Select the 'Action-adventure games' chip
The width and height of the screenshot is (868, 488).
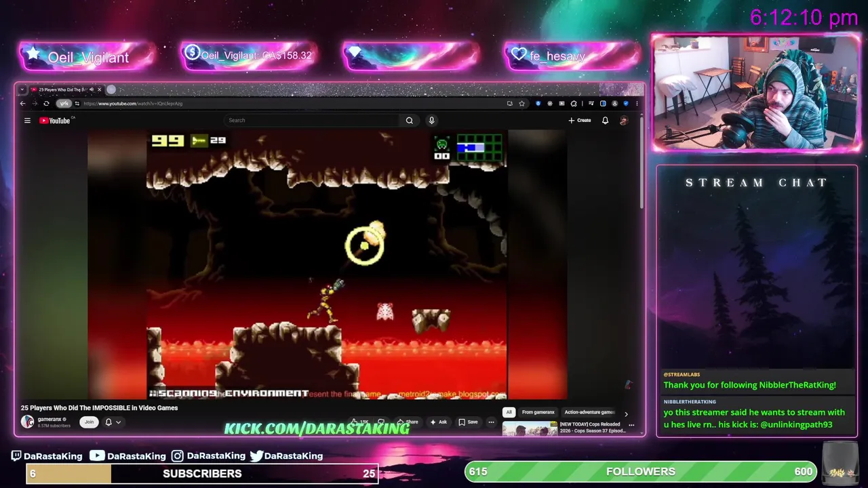click(589, 412)
